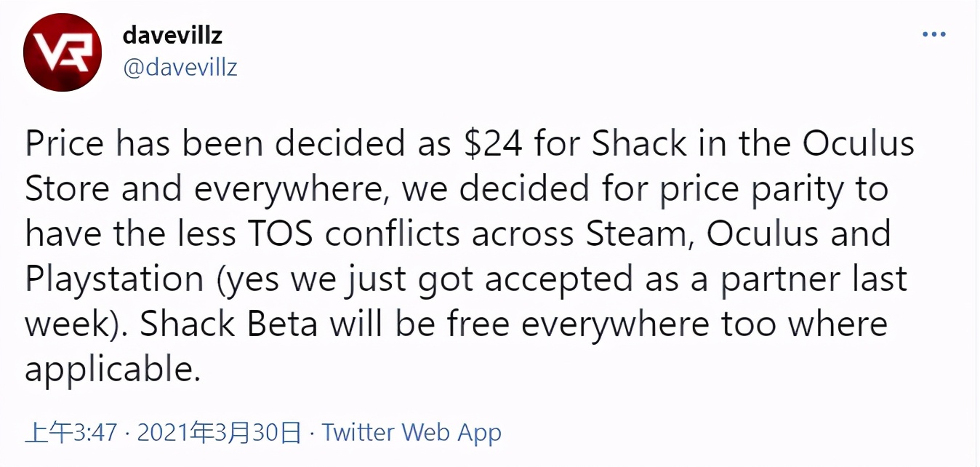Open the Twitter Web App source link
980x467 pixels.
pyautogui.click(x=411, y=432)
